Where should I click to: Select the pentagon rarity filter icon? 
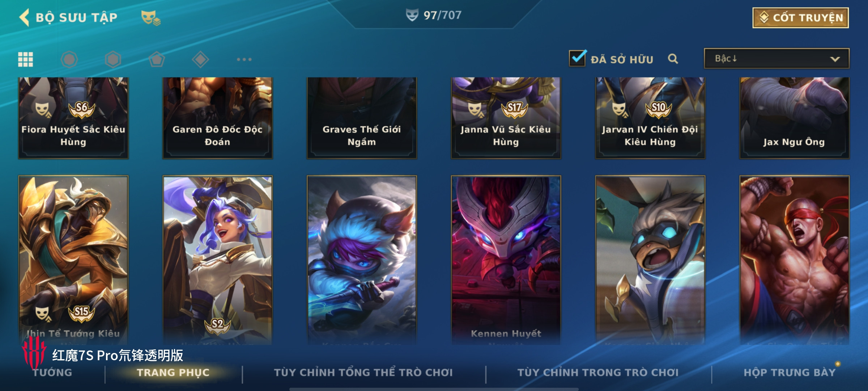tap(157, 59)
